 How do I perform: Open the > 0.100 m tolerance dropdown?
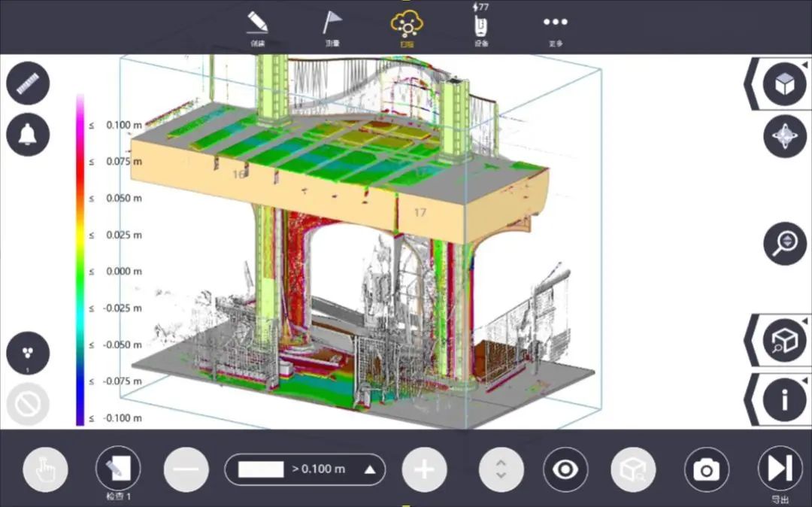pos(369,469)
